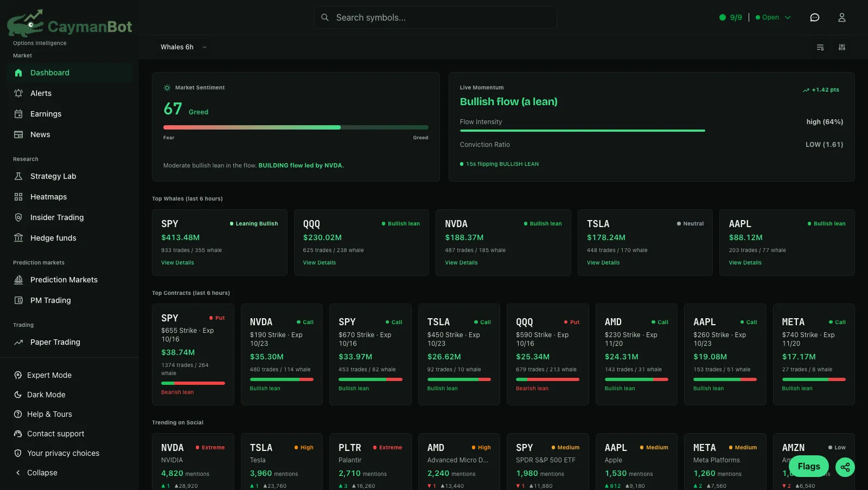Open the user account icon
Image resolution: width=868 pixels, height=490 pixels.
tap(842, 17)
